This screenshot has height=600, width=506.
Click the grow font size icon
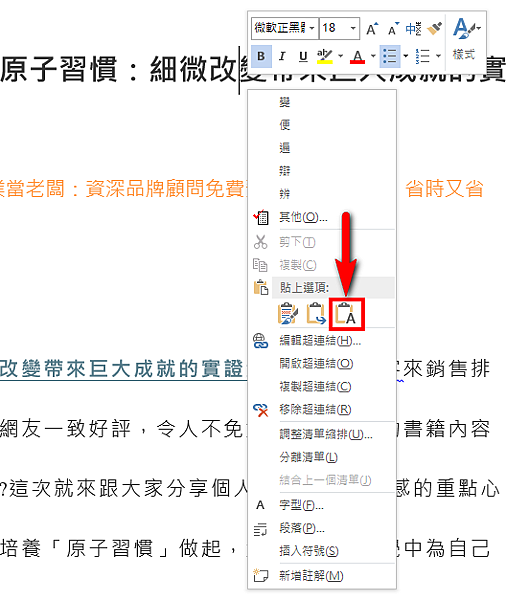(x=372, y=29)
